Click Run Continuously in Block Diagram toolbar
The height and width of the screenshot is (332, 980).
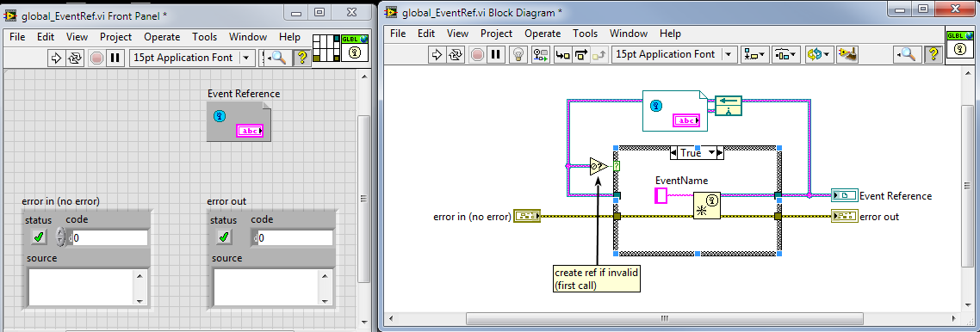coord(456,54)
